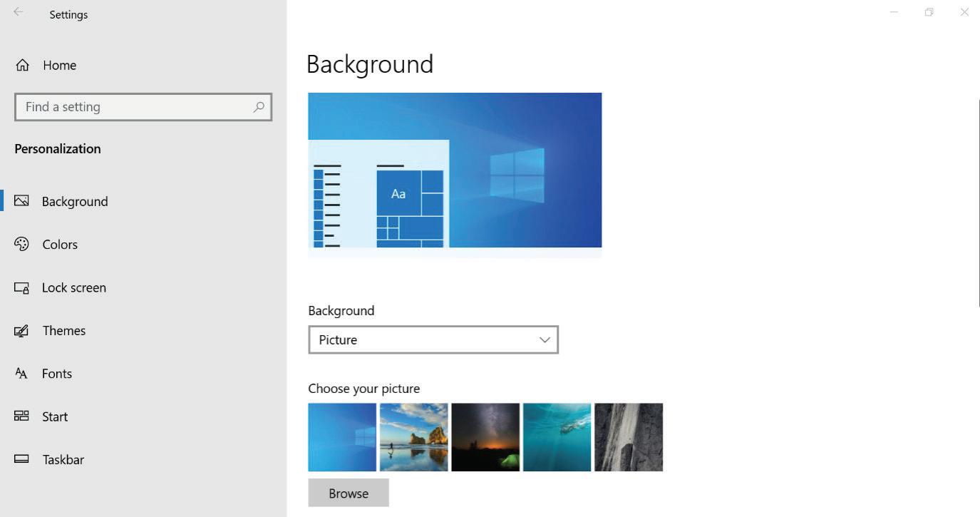
Task: Click the Colors palette icon
Action: point(21,244)
